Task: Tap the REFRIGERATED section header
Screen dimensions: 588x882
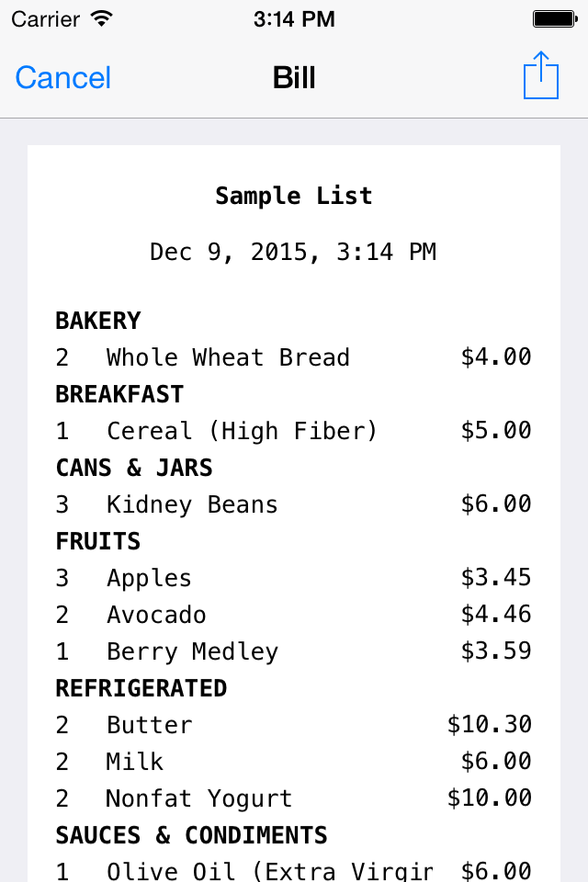Action: 141,688
